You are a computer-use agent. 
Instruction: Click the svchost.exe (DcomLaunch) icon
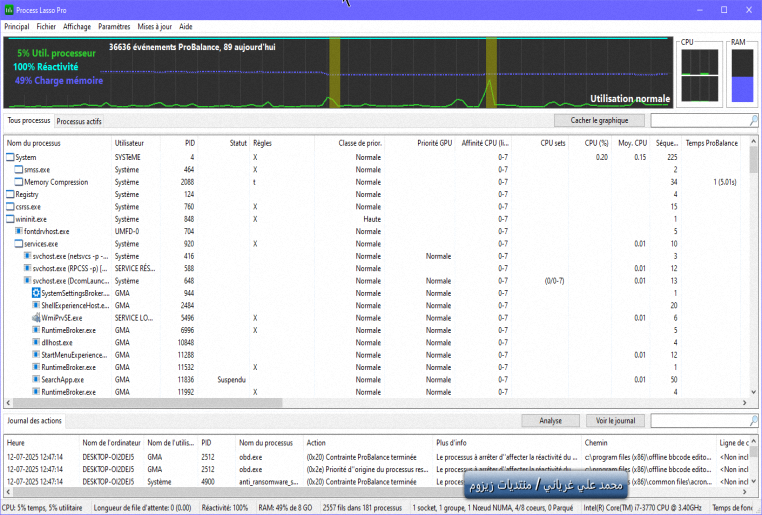(28, 281)
